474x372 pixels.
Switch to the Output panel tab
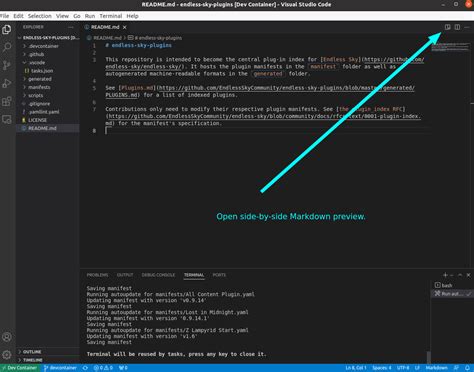click(x=125, y=275)
